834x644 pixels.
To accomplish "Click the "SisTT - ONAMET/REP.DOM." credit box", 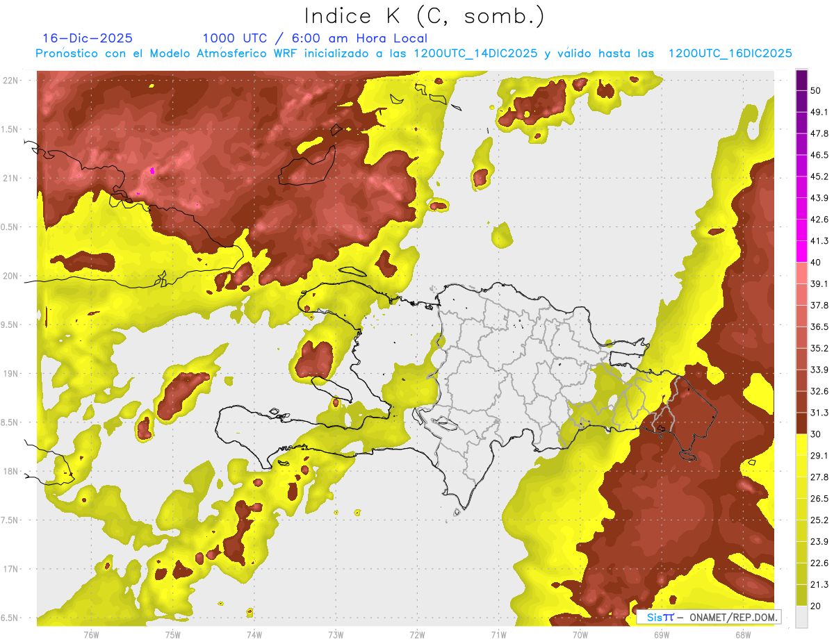I will [x=709, y=617].
